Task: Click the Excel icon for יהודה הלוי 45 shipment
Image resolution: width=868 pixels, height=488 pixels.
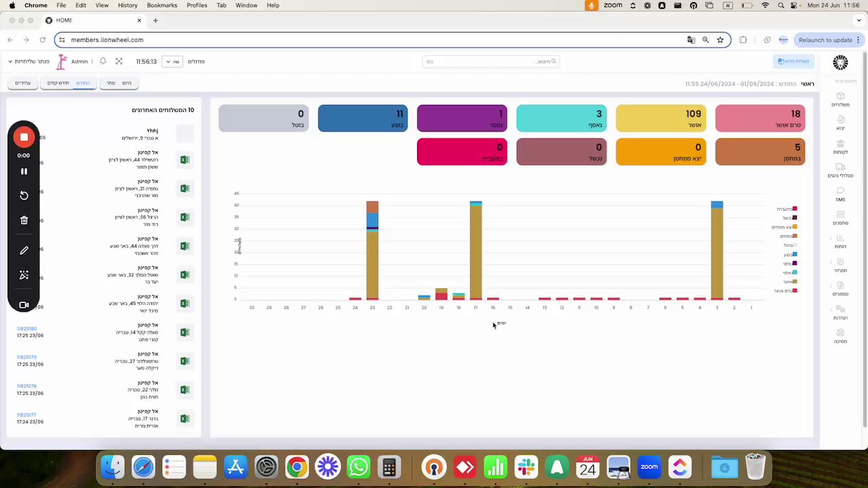Action: click(x=184, y=304)
